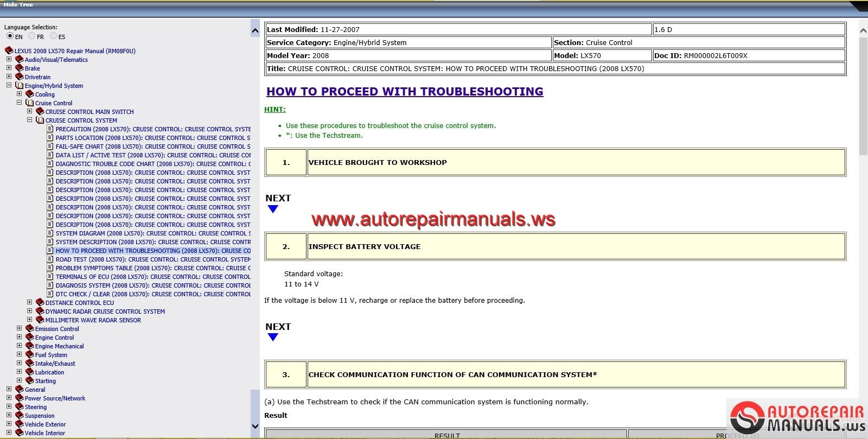
Task: Click the document icon for DTC CHECK / CLEAR
Action: pos(50,294)
